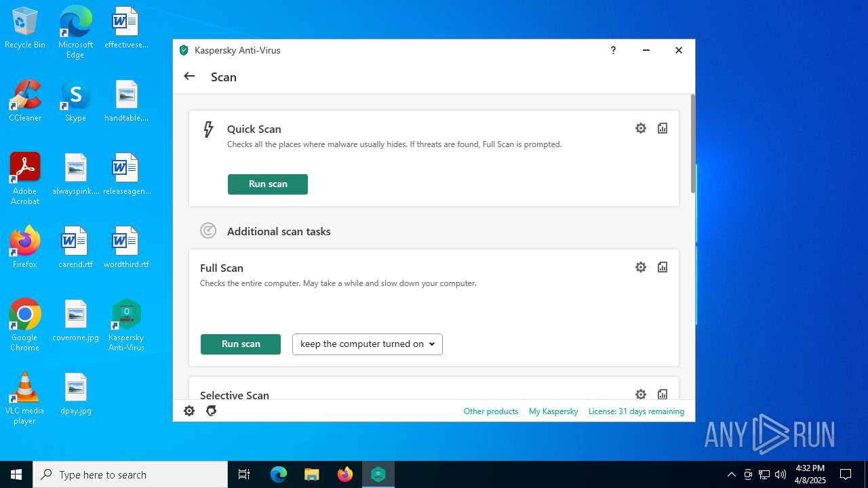868x488 pixels.
Task: Click the support agent icon in footer
Action: 212,411
